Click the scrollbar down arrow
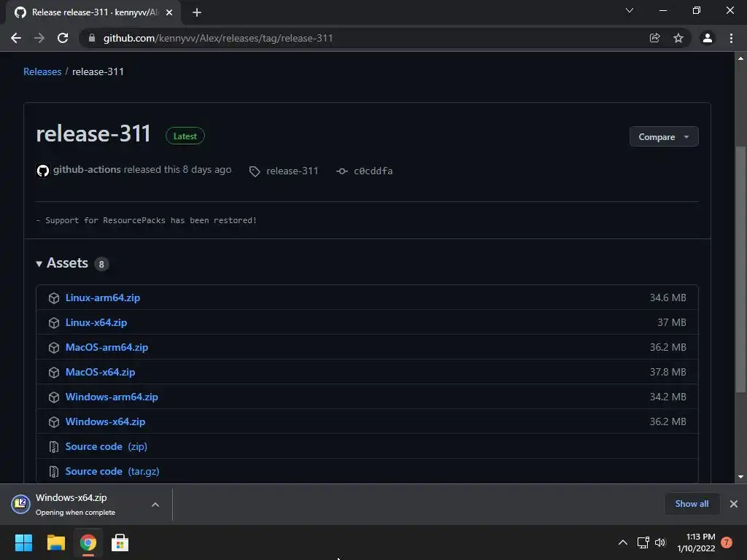Image resolution: width=747 pixels, height=560 pixels. [740, 477]
